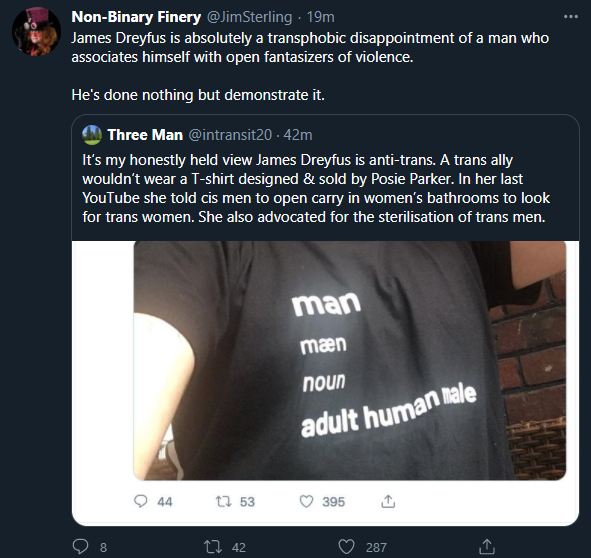Screen dimensions: 591x558
Task: Open the Three Man avatar in quoted tweet
Action: point(92,135)
